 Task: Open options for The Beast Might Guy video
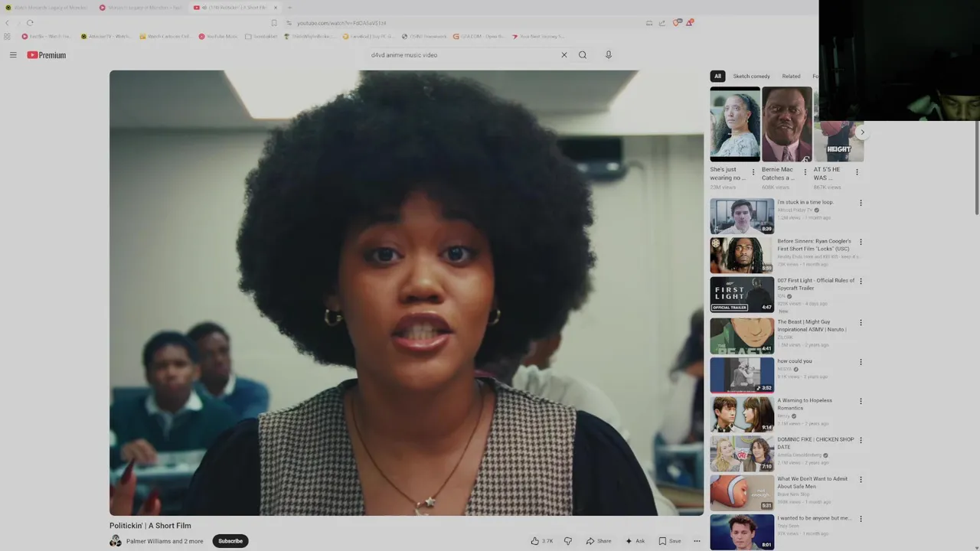[x=861, y=322]
